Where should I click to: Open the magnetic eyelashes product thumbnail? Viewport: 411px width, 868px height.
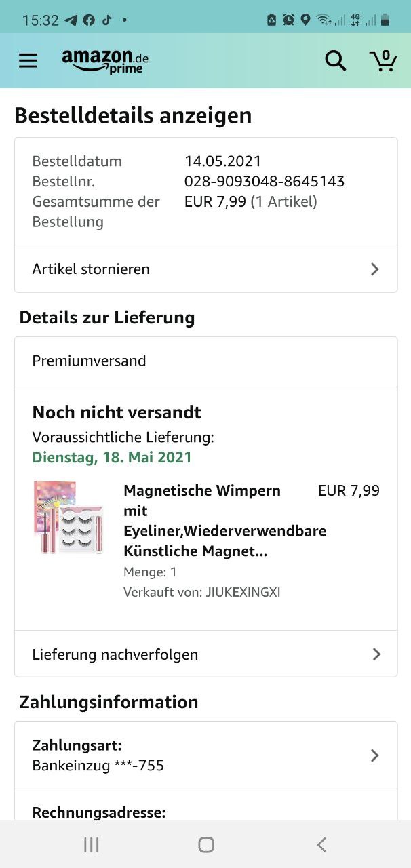67,517
